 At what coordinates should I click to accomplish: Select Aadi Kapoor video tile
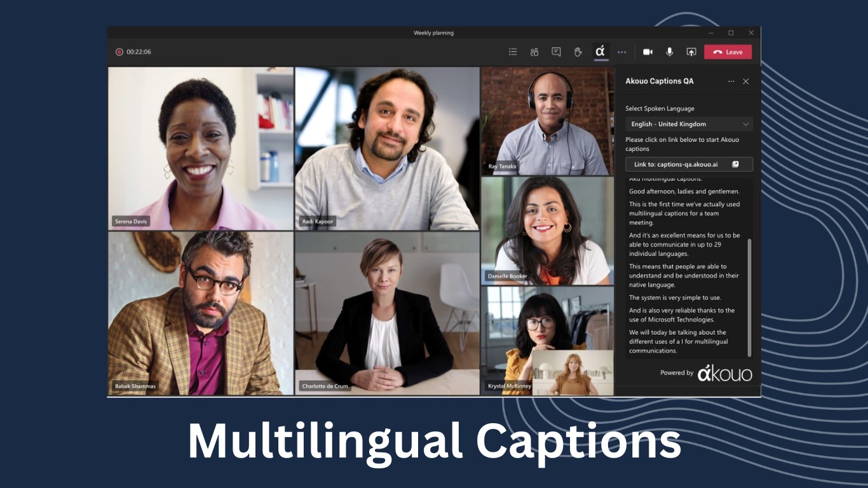point(387,149)
